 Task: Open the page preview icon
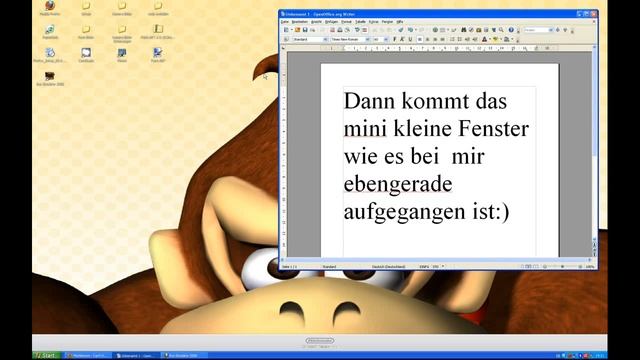347,30
